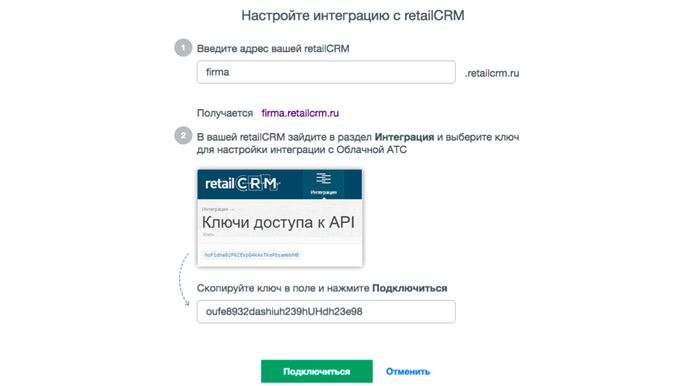Click the retailCRM logo in the screenshot

coord(242,183)
